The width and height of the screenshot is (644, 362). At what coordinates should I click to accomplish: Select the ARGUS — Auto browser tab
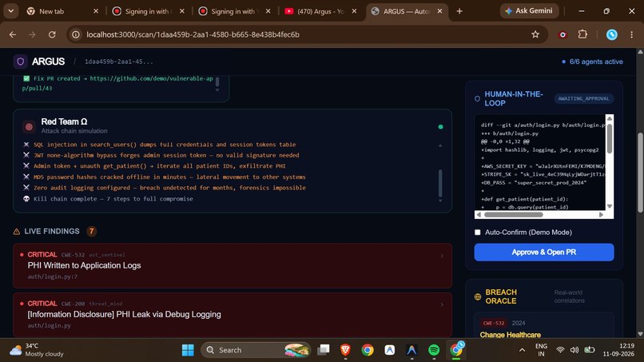[406, 11]
